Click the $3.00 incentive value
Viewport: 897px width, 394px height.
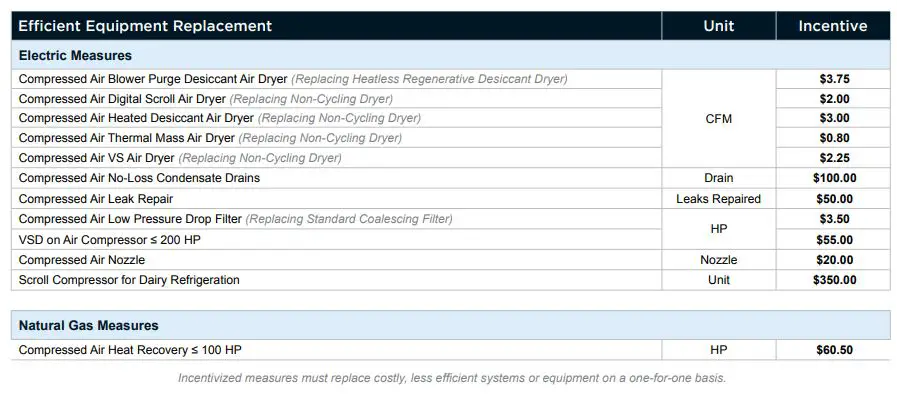[x=835, y=118]
